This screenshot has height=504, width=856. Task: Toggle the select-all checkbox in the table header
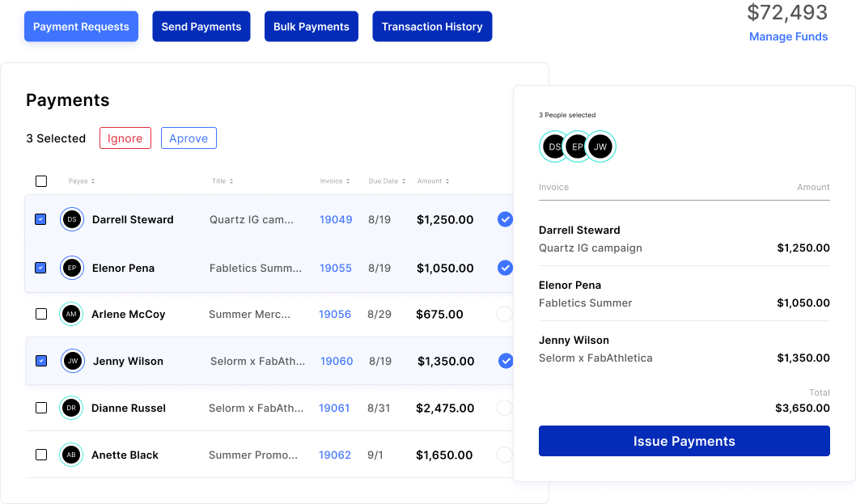(41, 181)
